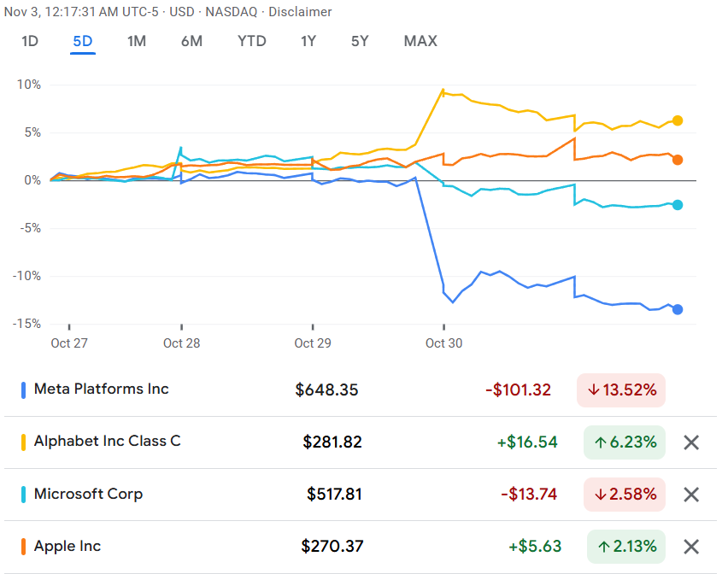Select the YTD range tab

point(252,41)
